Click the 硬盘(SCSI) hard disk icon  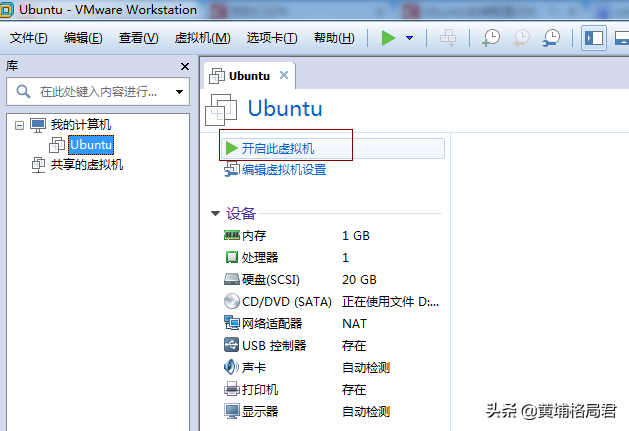click(x=232, y=279)
